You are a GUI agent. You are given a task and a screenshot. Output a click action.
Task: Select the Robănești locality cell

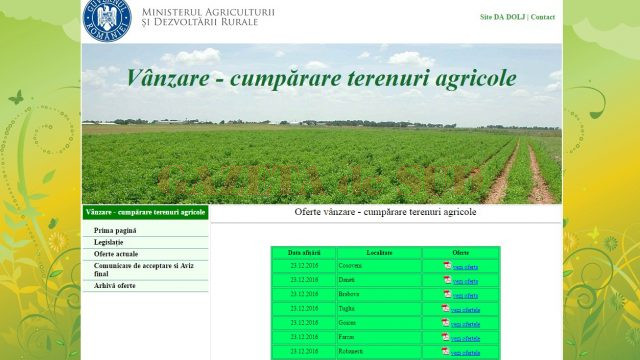pyautogui.click(x=379, y=351)
